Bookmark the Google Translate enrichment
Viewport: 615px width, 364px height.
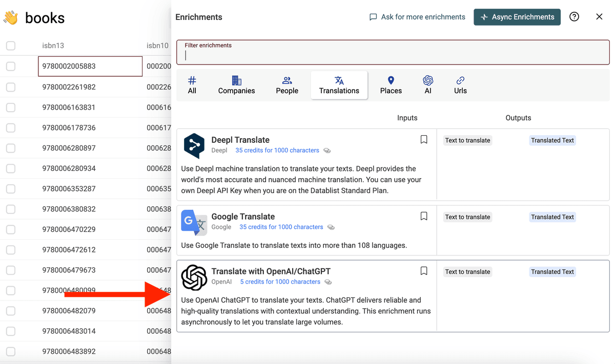coord(424,217)
